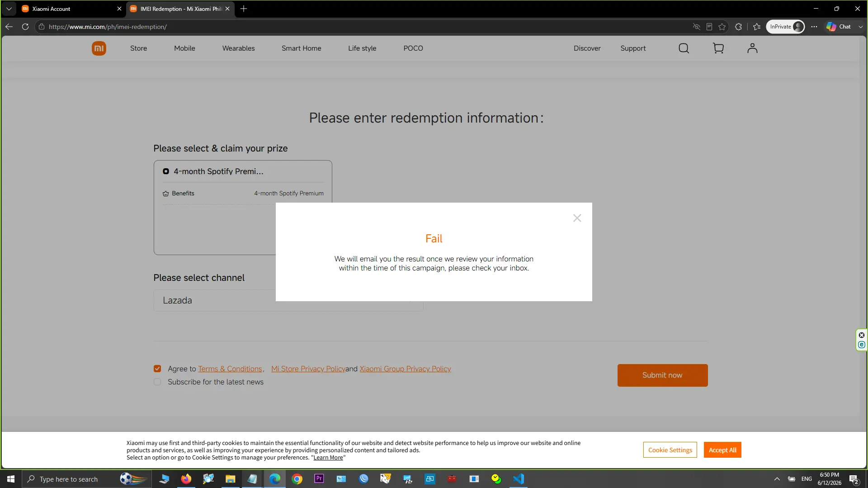Viewport: 868px width, 488px height.
Task: Open the taskbar clock and date
Action: (x=829, y=479)
